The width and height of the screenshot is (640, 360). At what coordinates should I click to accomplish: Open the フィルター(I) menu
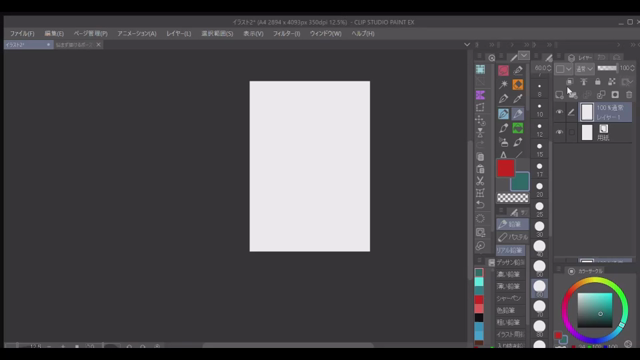(x=287, y=33)
